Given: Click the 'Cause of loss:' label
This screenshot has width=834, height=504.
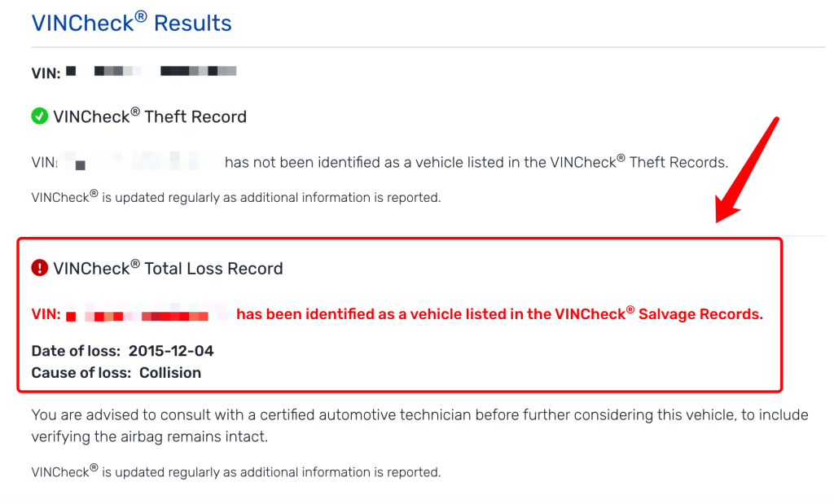Looking at the screenshot, I should coord(81,373).
